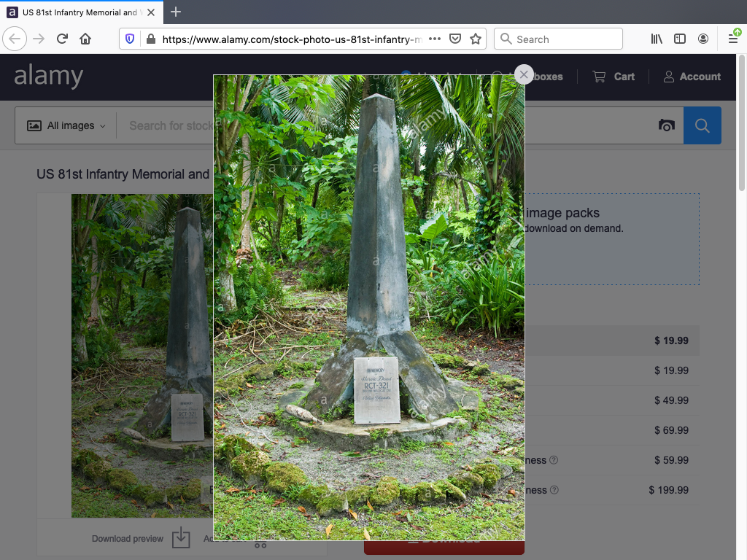This screenshot has width=747, height=560.
Task: Click the blue magnifier search button
Action: (x=702, y=125)
